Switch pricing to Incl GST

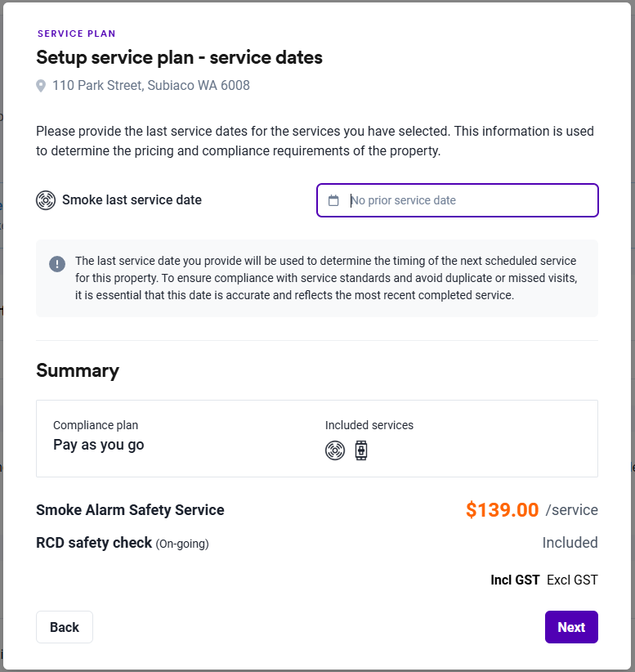(x=515, y=580)
